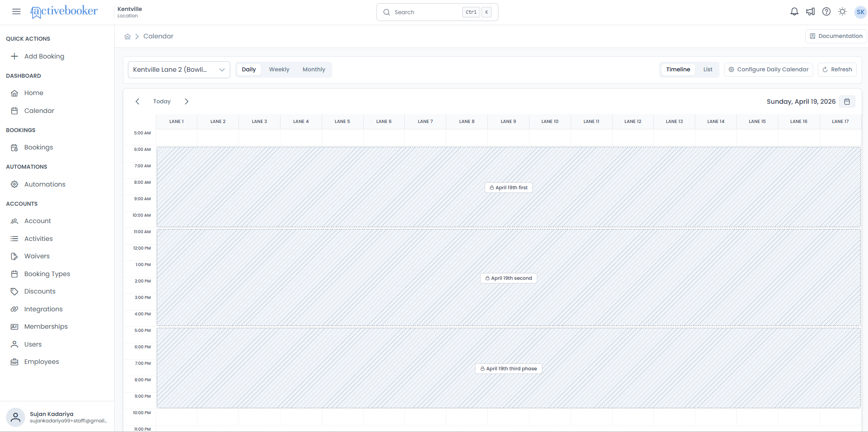The width and height of the screenshot is (868, 432).
Task: Open the date picker calendar icon
Action: click(x=847, y=101)
